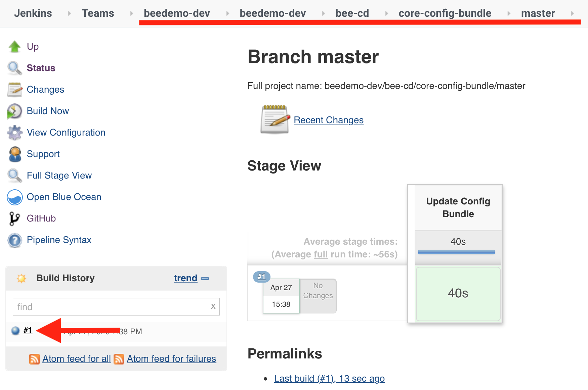The height and width of the screenshot is (390, 588).
Task: Open the GitHub link
Action: click(x=41, y=218)
